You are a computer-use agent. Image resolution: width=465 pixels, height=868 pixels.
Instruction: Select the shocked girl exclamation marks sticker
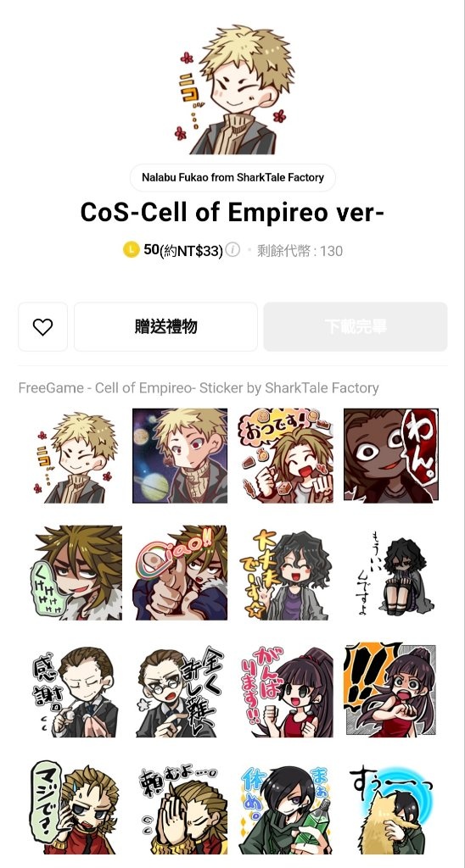(x=390, y=690)
